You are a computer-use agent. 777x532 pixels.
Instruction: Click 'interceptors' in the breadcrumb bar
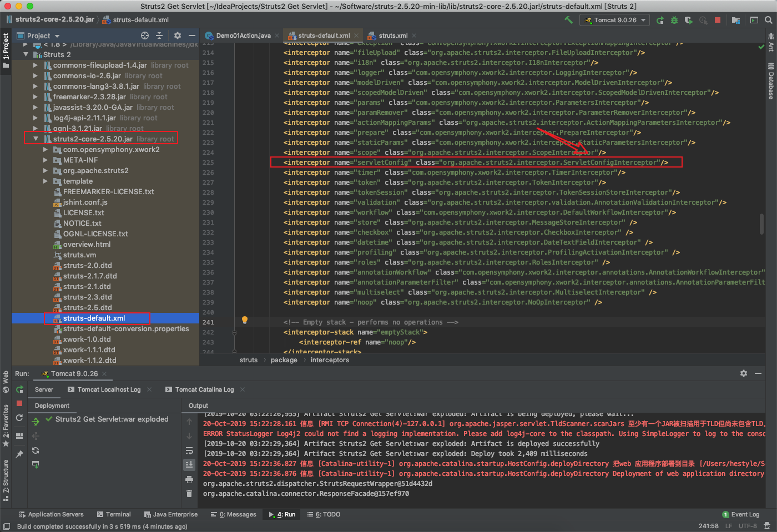(x=330, y=360)
